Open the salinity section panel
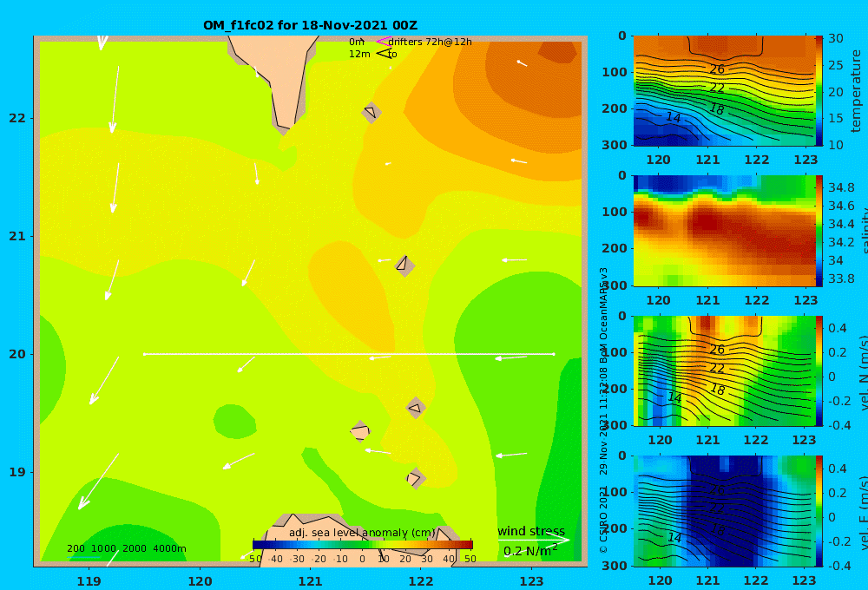This screenshot has height=590, width=868. (724, 231)
